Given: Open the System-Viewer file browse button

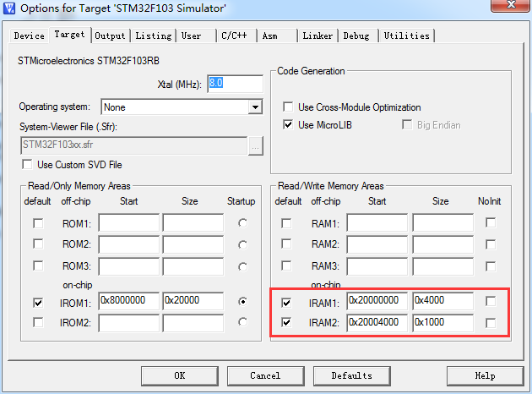Looking at the screenshot, I should (x=256, y=146).
